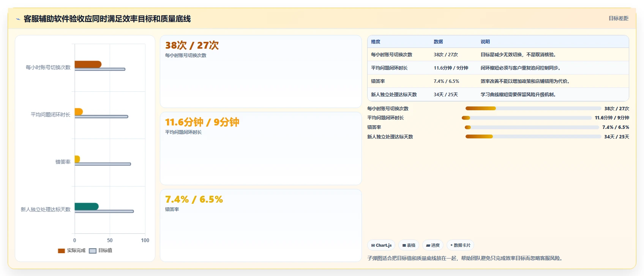
Task: Click the small icon before the dashboard title
Action: tap(18, 19)
